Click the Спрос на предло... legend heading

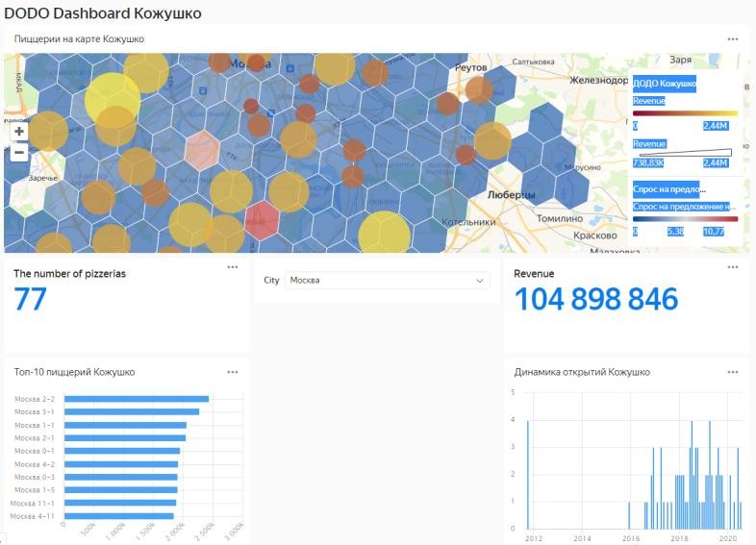tap(669, 189)
